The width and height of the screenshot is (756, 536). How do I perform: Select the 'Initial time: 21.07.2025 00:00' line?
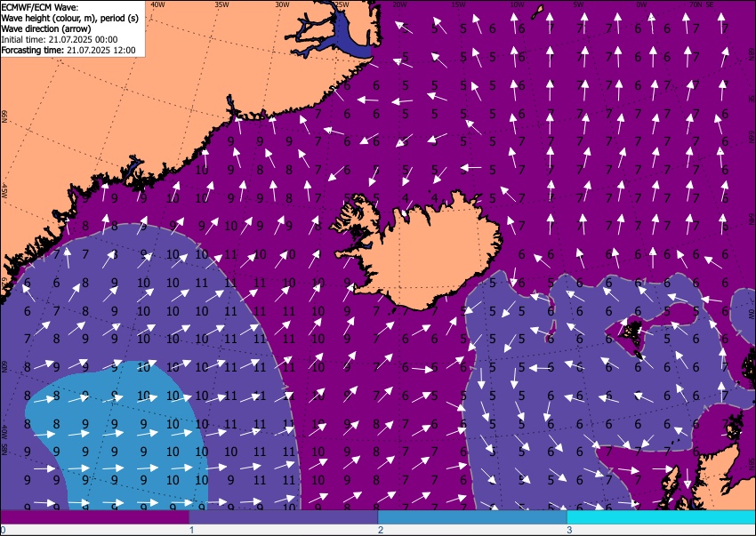coord(60,39)
